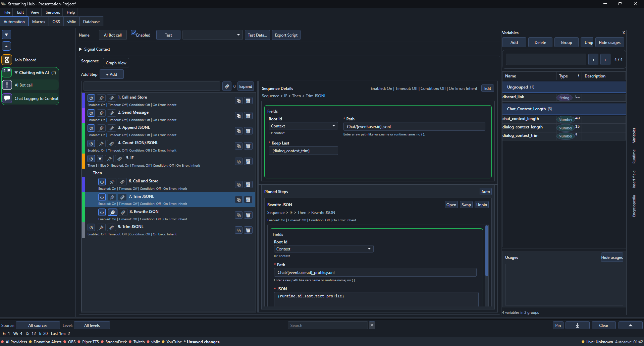Click the Keep Last input field
The image size is (644, 346).
[303, 151]
